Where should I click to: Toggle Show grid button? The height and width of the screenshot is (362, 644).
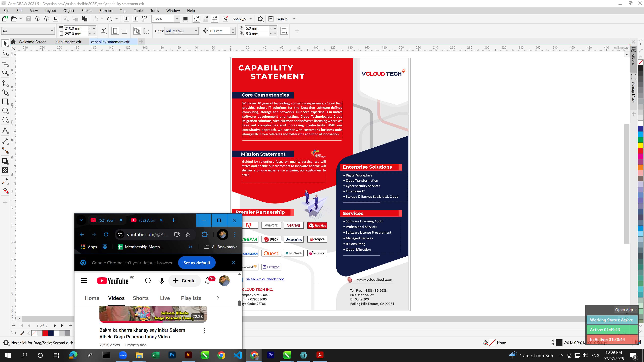click(x=205, y=19)
